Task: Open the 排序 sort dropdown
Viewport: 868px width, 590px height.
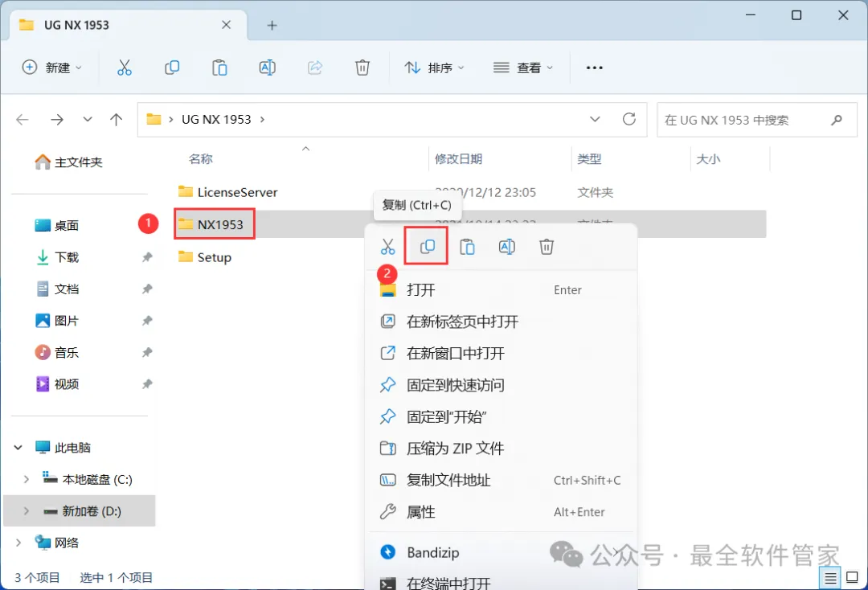Action: click(434, 68)
